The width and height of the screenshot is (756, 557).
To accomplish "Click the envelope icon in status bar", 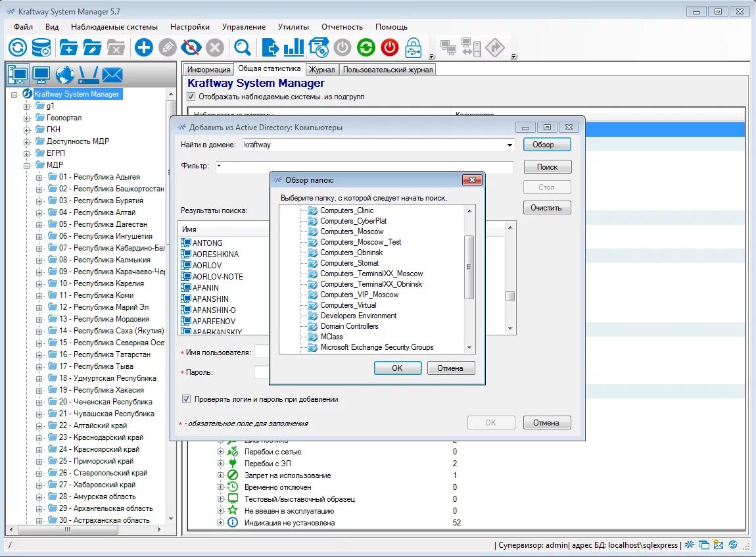I will 719,545.
